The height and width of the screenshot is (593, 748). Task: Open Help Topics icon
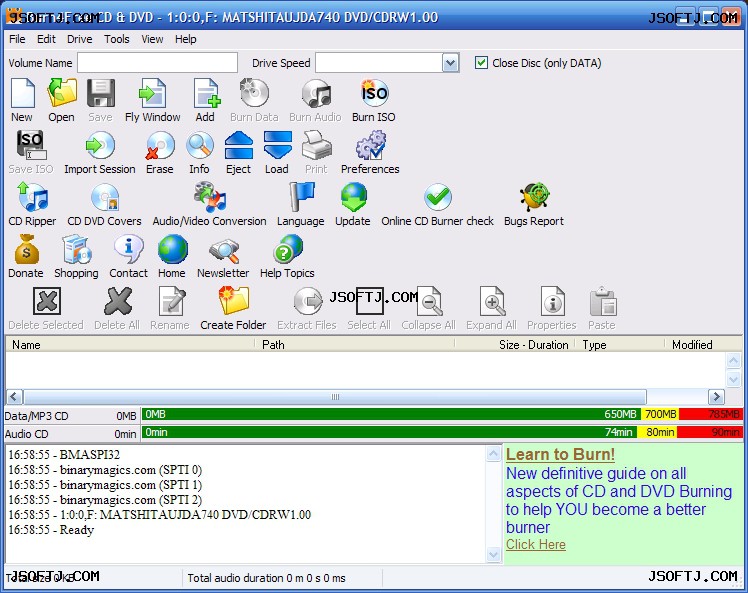288,249
